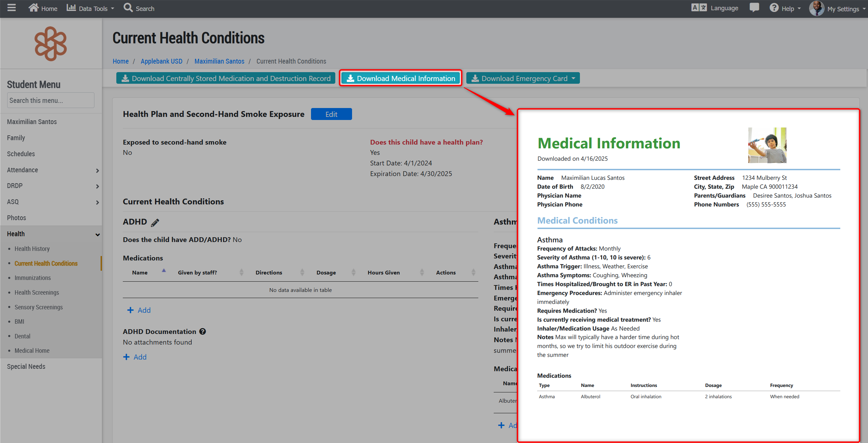868x443 pixels.
Task: Open the hamburger menu icon
Action: (12, 8)
